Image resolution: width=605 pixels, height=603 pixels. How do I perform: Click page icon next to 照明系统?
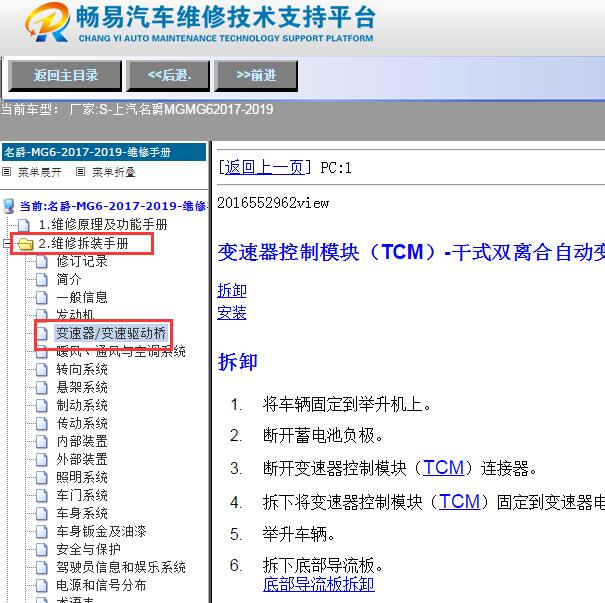click(42, 478)
